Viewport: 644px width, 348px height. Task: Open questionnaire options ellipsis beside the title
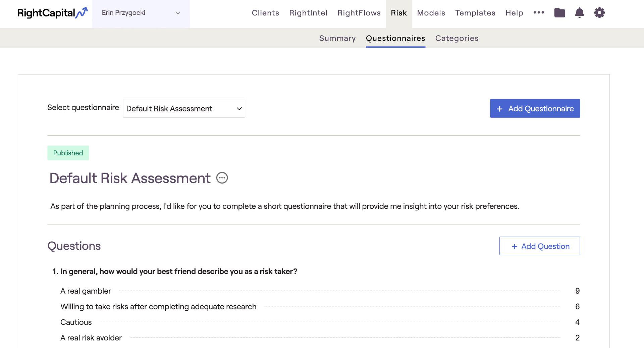point(222,178)
